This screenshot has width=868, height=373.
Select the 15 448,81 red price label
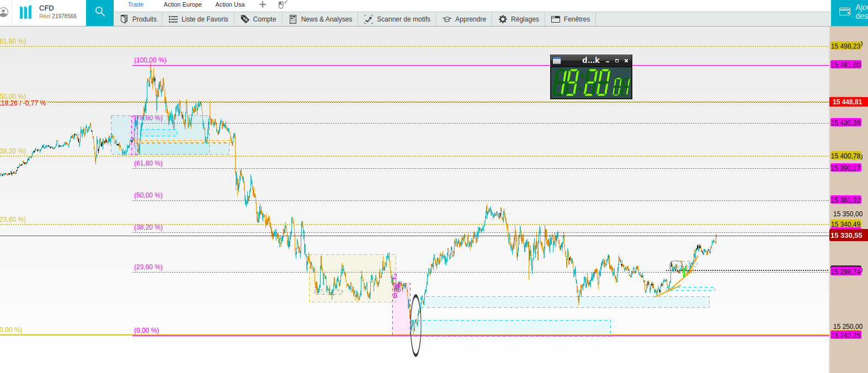pyautogui.click(x=849, y=102)
